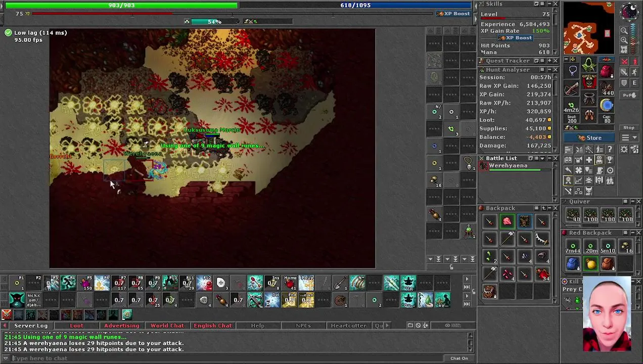Use the shovel action button

(340, 283)
